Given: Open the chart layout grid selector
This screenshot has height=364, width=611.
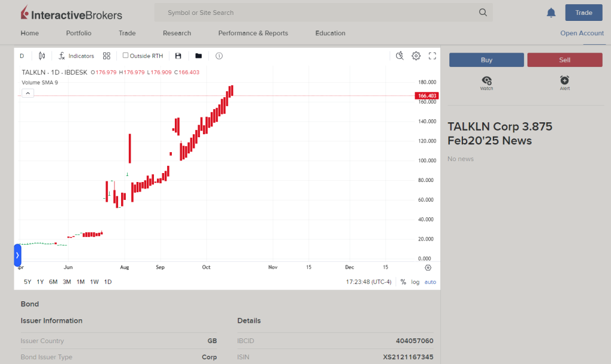Looking at the screenshot, I should pyautogui.click(x=107, y=56).
